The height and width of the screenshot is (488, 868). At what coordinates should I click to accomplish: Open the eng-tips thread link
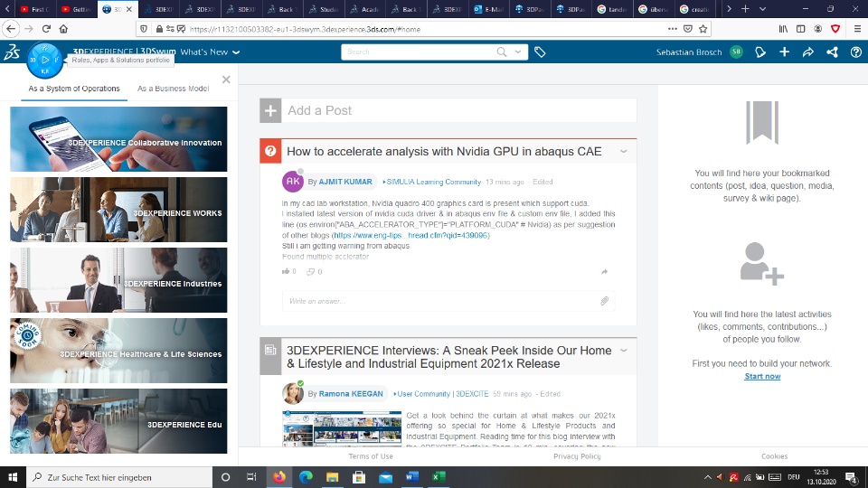click(x=411, y=235)
